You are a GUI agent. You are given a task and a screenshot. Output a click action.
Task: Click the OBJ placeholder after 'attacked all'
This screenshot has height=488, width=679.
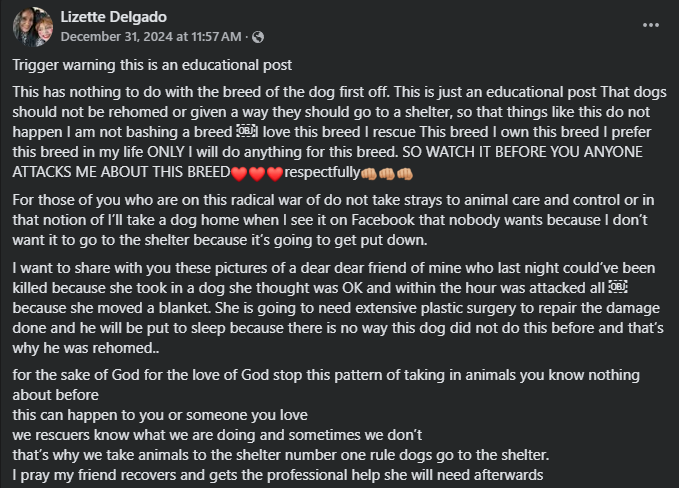point(618,287)
